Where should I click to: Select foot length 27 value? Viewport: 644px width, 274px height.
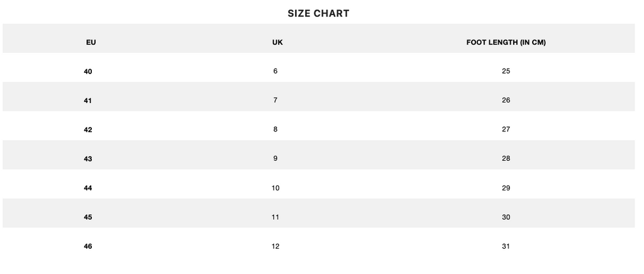[x=506, y=129]
